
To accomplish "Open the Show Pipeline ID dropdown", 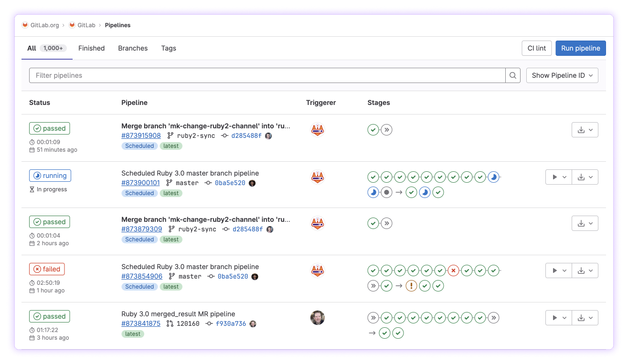I will point(562,75).
